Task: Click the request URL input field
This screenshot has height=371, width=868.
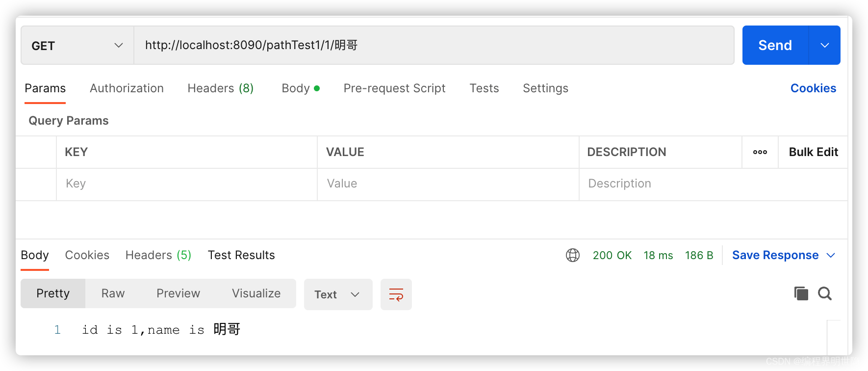Action: [434, 46]
